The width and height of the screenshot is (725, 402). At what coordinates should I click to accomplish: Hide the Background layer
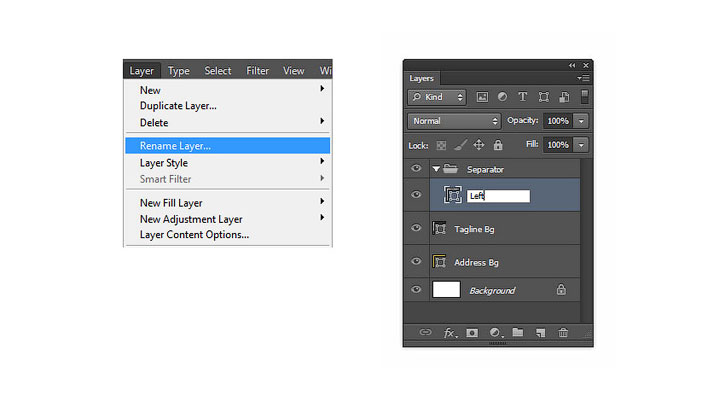416,289
